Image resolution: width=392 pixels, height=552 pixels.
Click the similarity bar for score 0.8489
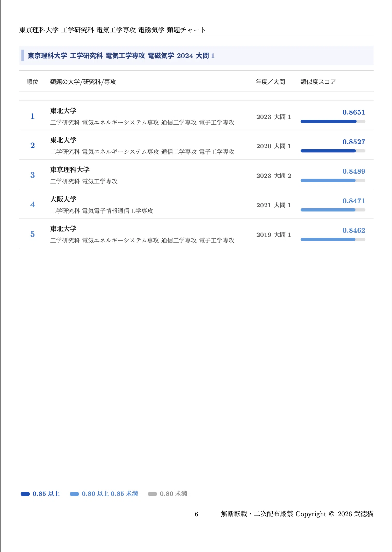click(x=333, y=180)
